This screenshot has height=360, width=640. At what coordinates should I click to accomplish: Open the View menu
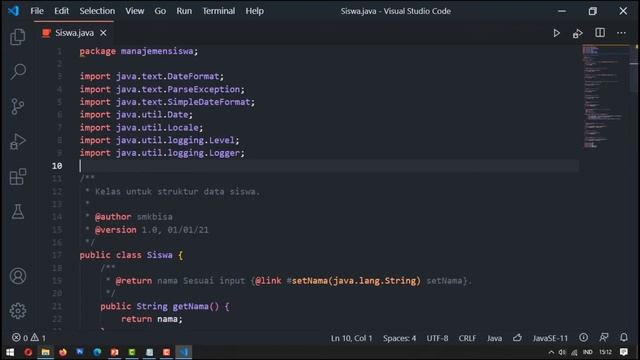click(x=135, y=11)
